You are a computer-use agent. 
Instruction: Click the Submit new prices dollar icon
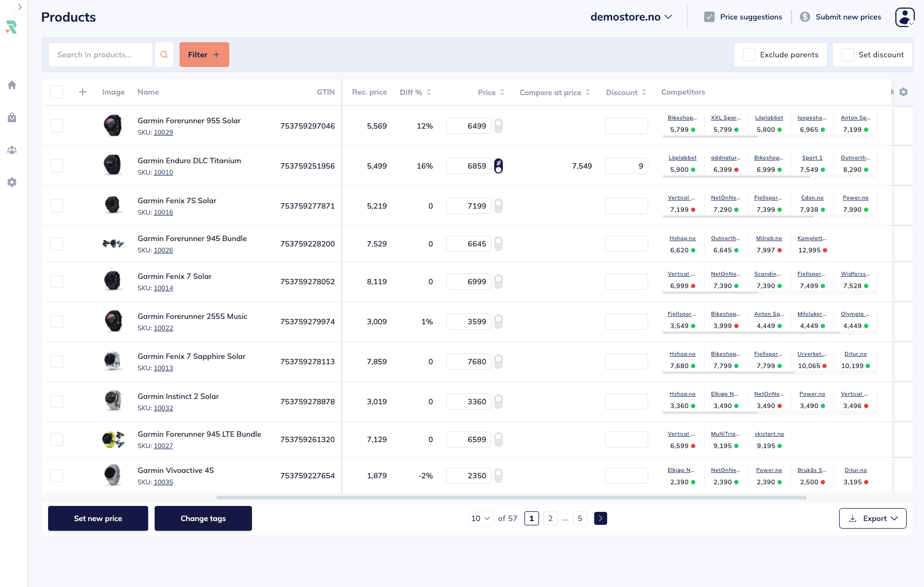(x=805, y=17)
